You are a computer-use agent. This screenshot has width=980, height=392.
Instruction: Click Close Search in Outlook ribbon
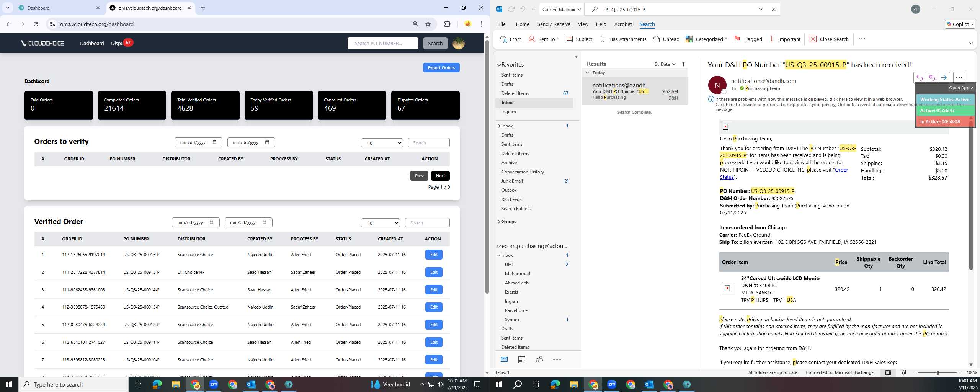click(829, 39)
